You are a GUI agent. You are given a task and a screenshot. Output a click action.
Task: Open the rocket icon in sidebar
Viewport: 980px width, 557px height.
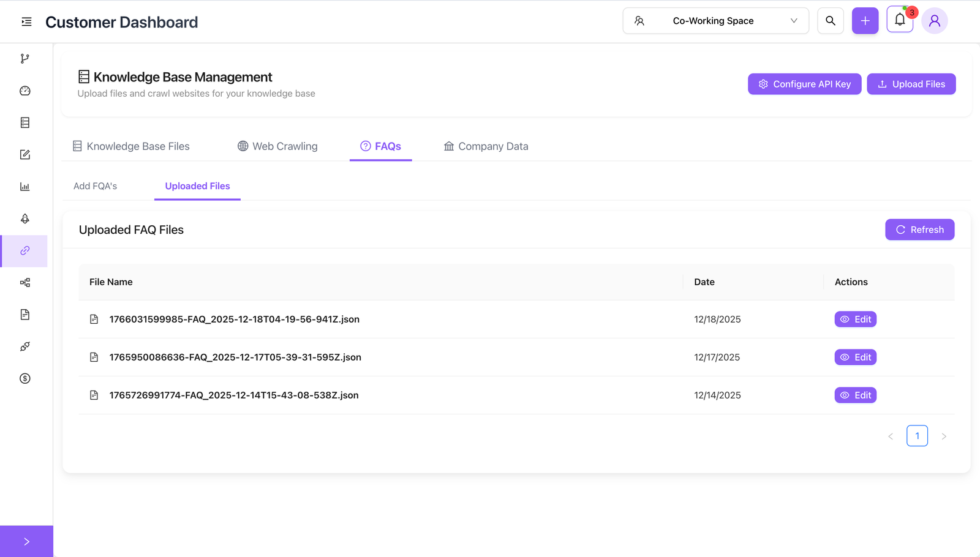24,219
